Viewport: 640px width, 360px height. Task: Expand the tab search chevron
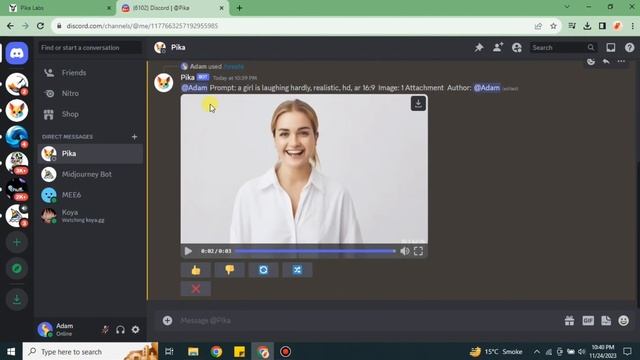(x=567, y=7)
